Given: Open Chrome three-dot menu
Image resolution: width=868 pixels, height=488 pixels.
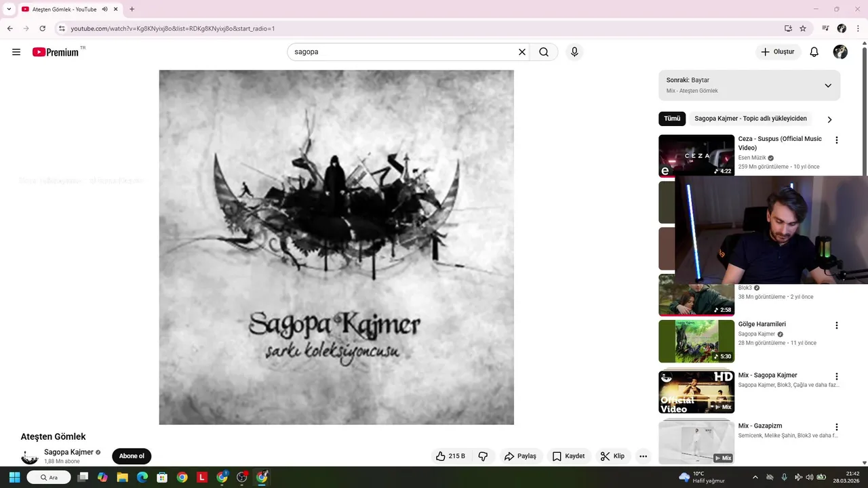Looking at the screenshot, I should coord(858,28).
